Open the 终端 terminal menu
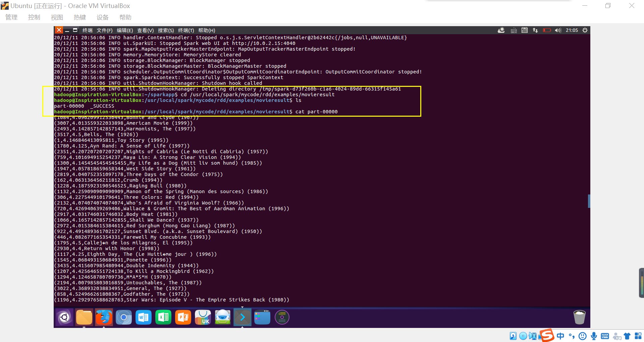This screenshot has width=644, height=342. point(88,30)
